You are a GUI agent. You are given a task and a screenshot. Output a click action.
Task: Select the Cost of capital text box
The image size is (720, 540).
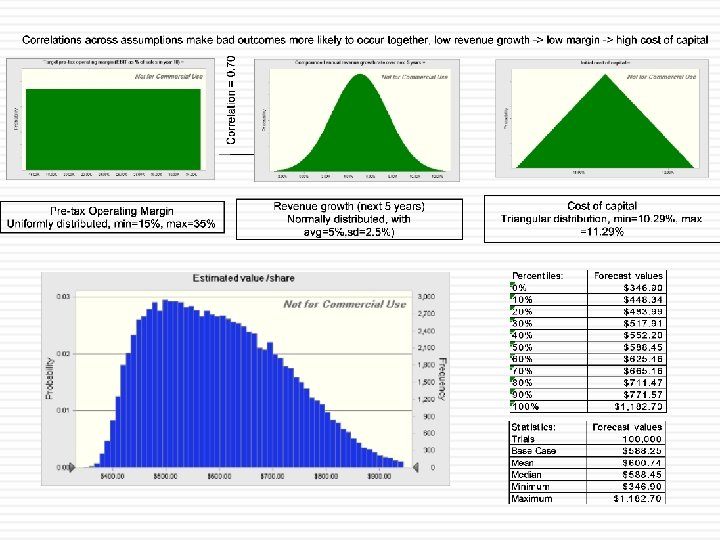(x=602, y=219)
